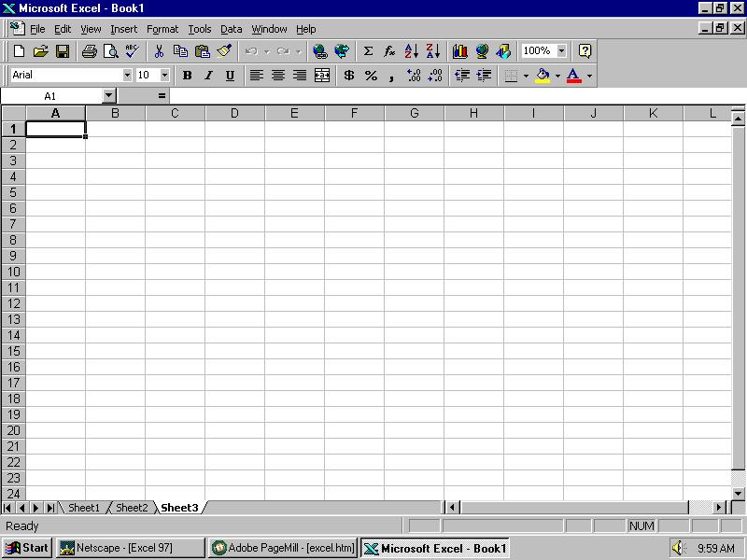Open the Format menu

click(162, 29)
